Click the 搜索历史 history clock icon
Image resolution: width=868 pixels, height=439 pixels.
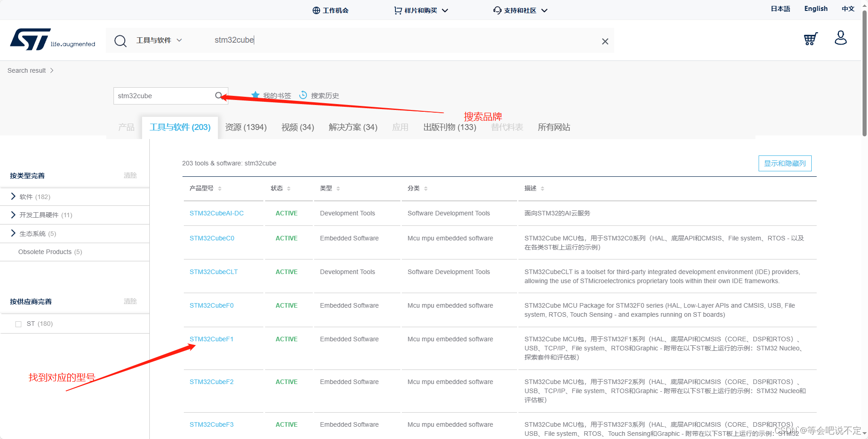303,95
